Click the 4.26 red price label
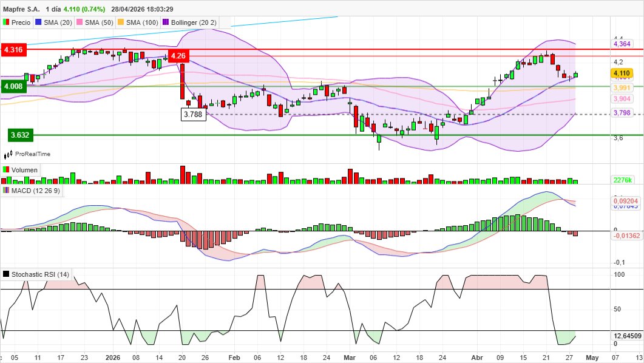The height and width of the screenshot is (363, 644). [x=178, y=55]
